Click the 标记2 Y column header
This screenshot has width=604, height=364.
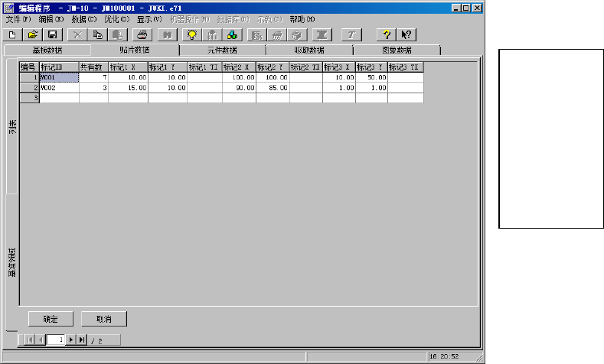pyautogui.click(x=273, y=67)
